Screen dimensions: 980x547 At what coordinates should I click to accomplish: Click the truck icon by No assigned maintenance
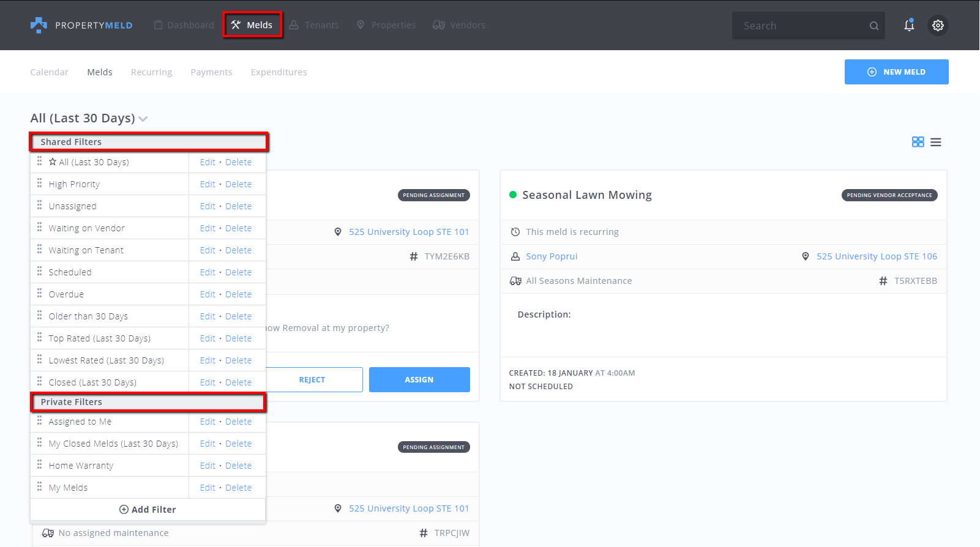point(48,533)
